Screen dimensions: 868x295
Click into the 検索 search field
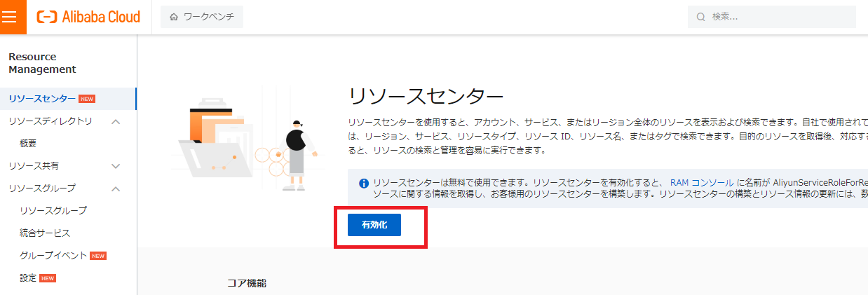point(771,17)
